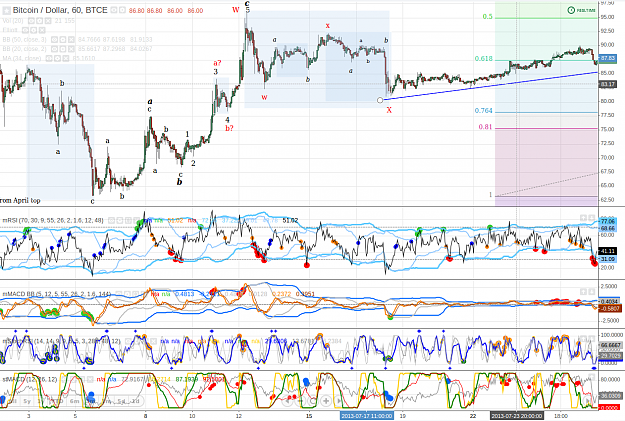625x421 pixels.
Task: Select the 1m date range
Action: tap(108, 401)
